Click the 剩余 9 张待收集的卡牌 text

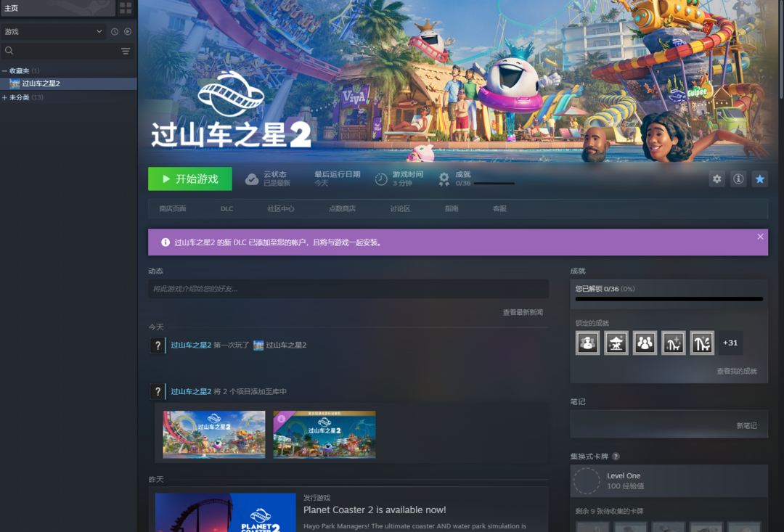[609, 512]
